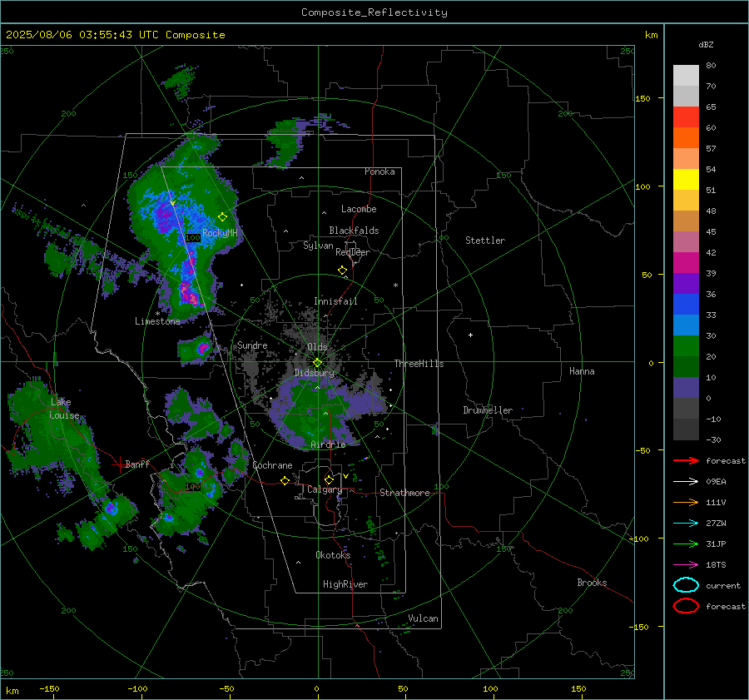Click the yellow diamond marker above Calgary
Viewport: 749px width, 700px height.
(x=329, y=479)
